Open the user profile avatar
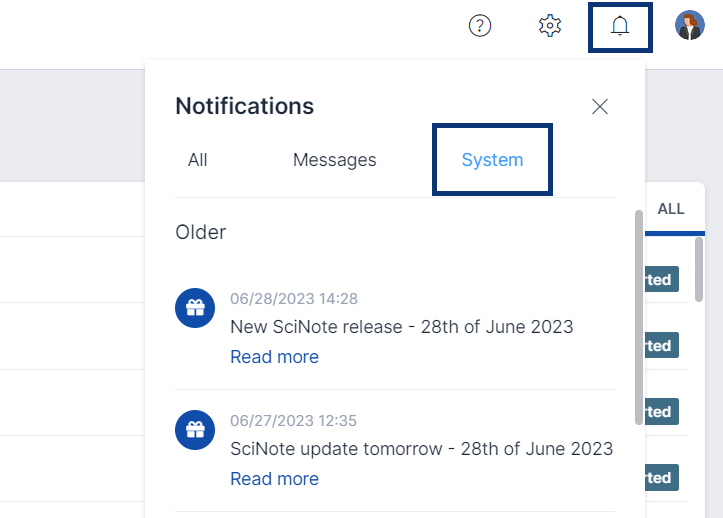This screenshot has width=723, height=518. pos(689,26)
